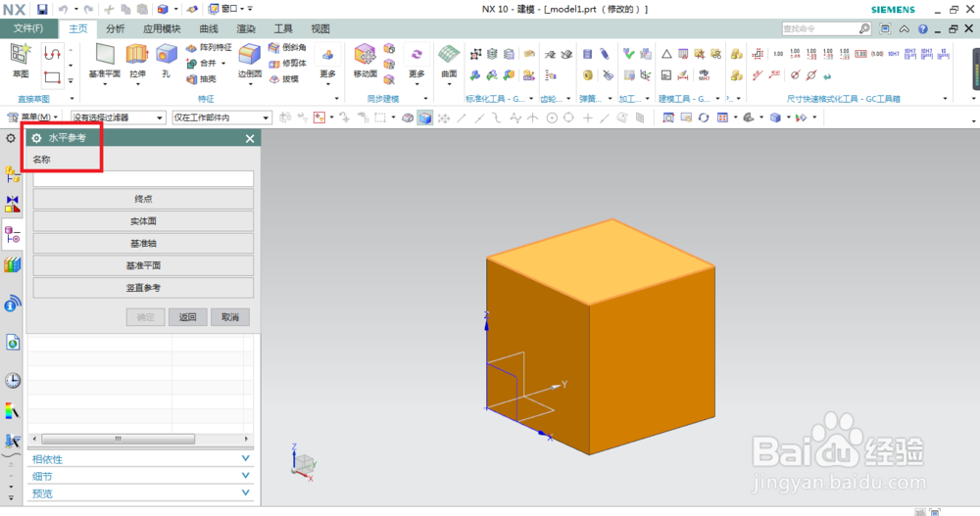Image resolution: width=980 pixels, height=516 pixels.
Task: Expand the Dependencies (相依性) section
Action: click(140, 459)
